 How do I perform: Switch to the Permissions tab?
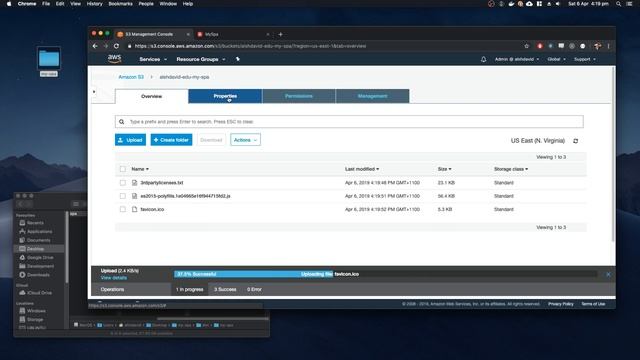click(299, 96)
